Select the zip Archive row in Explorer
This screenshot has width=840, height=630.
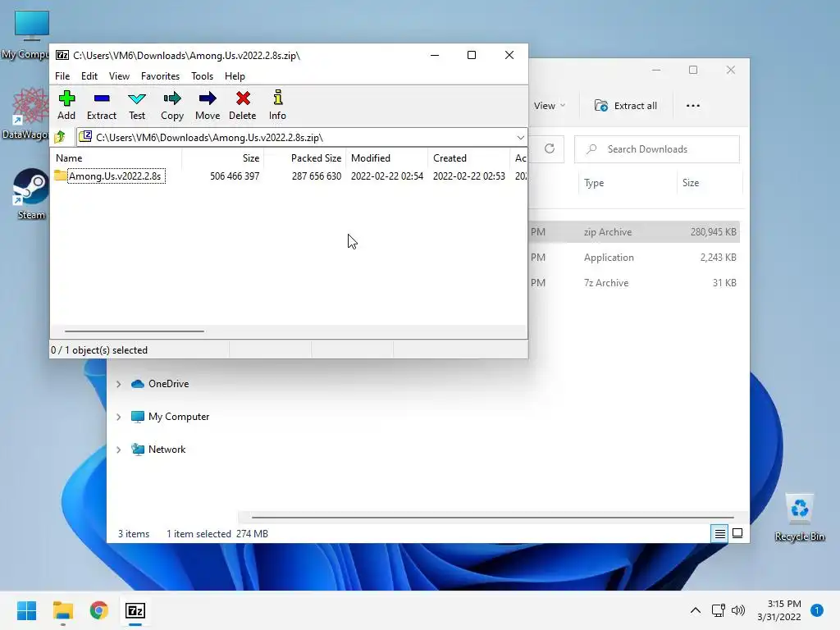click(x=634, y=232)
